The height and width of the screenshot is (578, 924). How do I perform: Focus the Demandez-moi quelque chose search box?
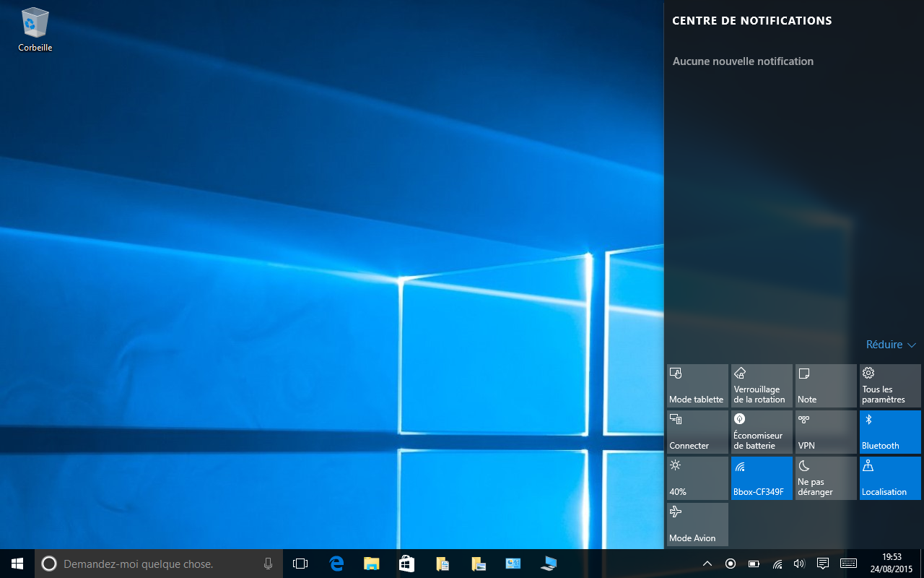pyautogui.click(x=159, y=564)
